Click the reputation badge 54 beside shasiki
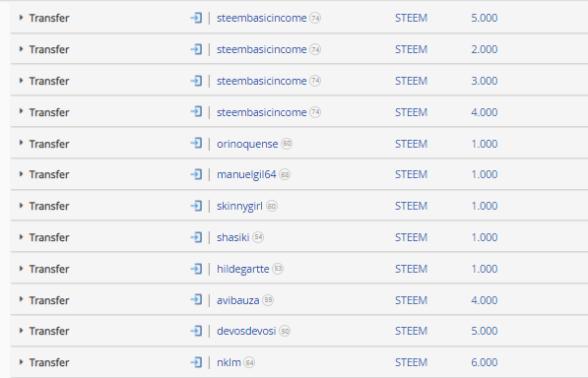 (258, 237)
